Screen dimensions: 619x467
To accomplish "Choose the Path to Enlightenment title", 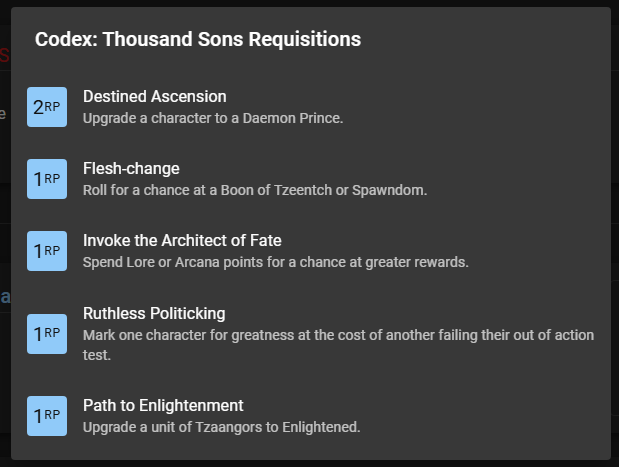I will pos(163,406).
